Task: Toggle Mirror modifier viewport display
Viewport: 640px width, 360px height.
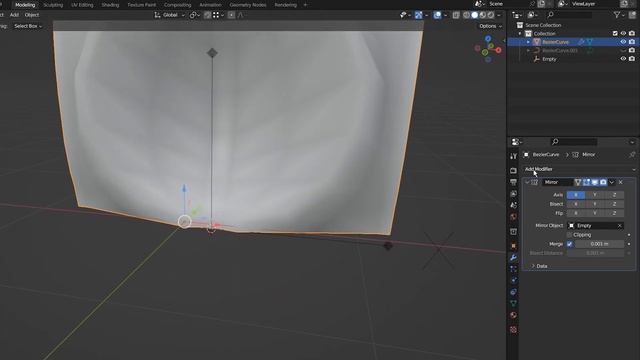Action: [x=595, y=182]
